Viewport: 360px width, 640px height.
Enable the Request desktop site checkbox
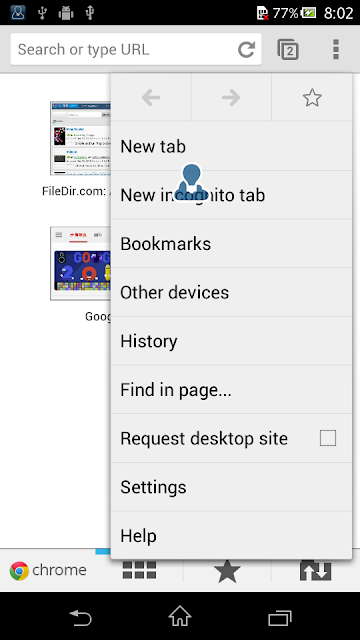coord(328,438)
